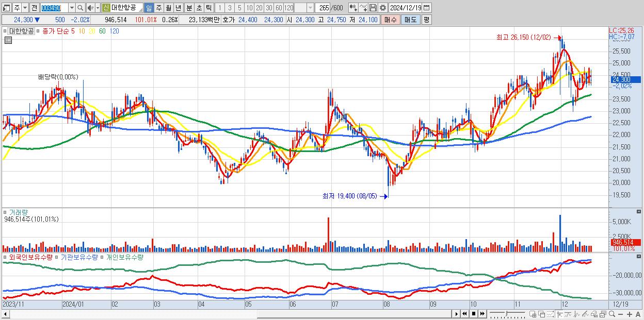Select interval 120 button
The width and height of the screenshot is (644, 320).
point(288,8)
